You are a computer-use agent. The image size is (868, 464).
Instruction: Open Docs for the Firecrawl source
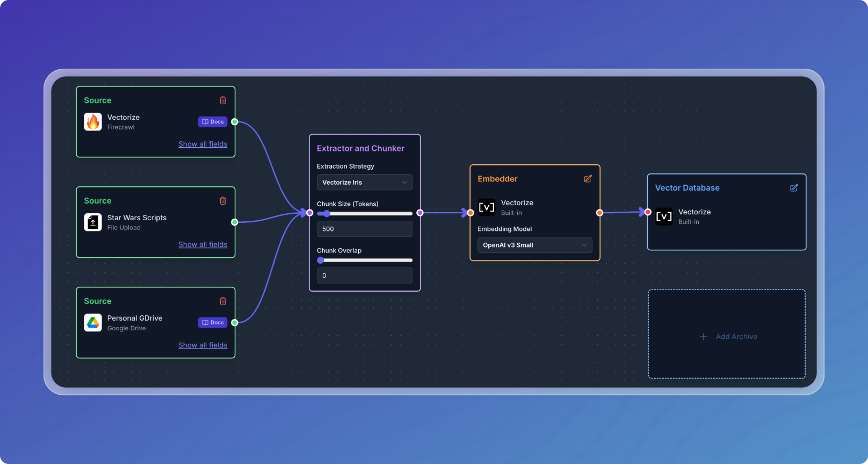[x=213, y=122]
